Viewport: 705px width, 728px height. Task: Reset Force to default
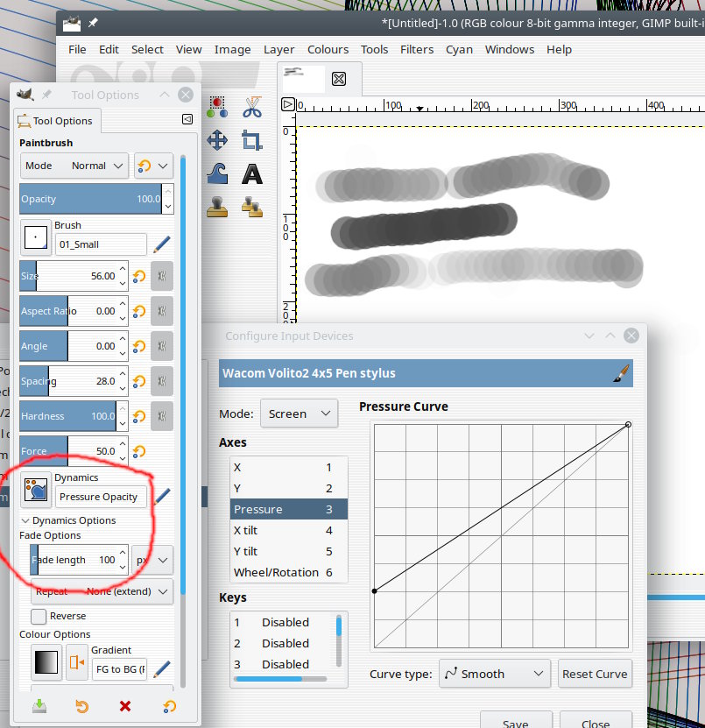[139, 451]
